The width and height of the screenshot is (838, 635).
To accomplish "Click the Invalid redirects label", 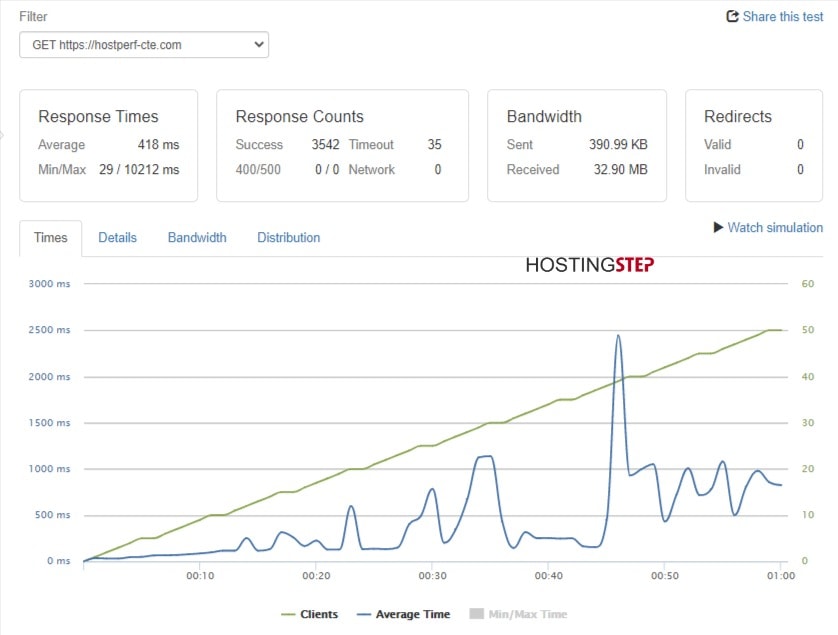I will pyautogui.click(x=722, y=170).
